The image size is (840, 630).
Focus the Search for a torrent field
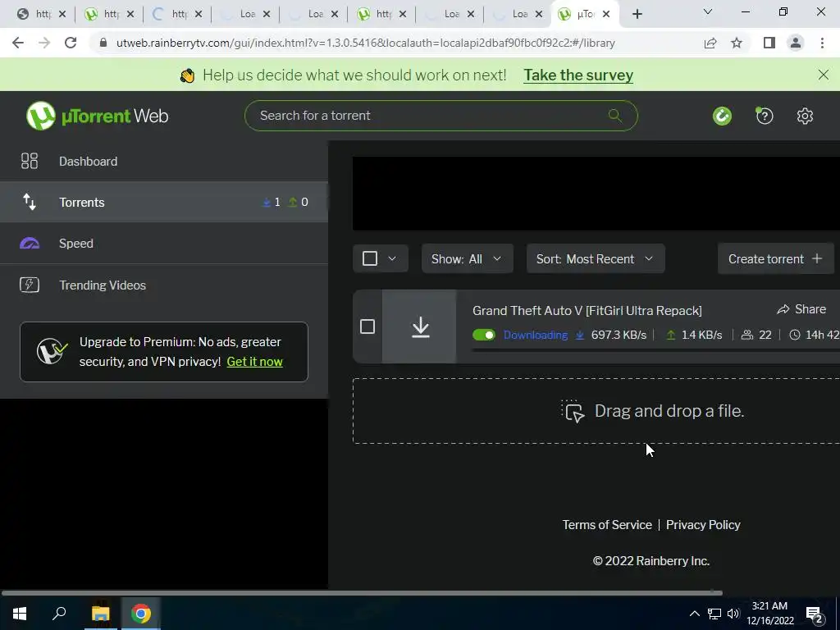[441, 116]
